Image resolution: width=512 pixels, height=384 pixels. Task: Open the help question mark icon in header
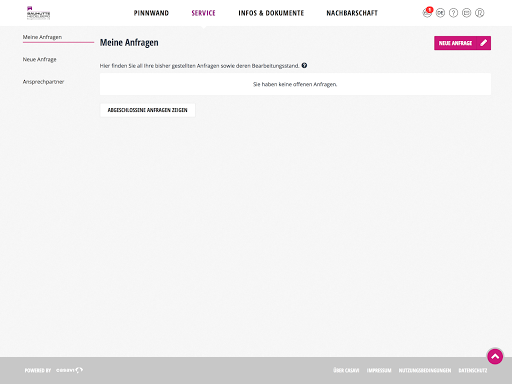point(453,13)
